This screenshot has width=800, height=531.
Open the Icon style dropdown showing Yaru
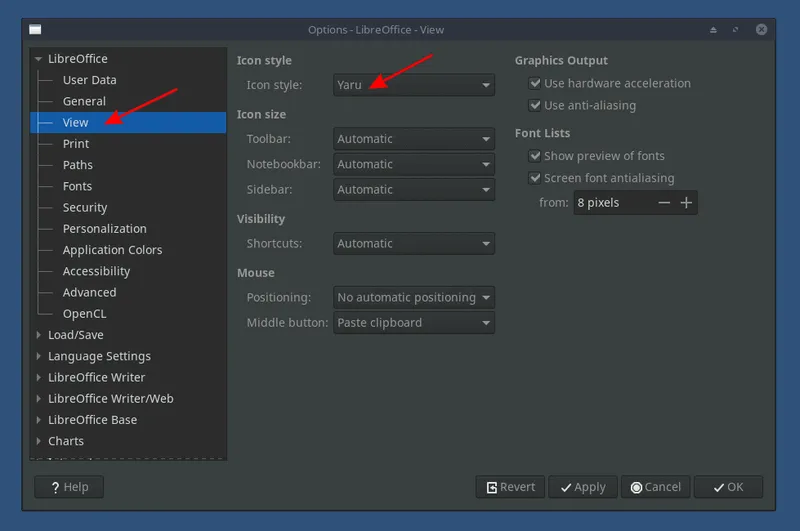pyautogui.click(x=414, y=85)
